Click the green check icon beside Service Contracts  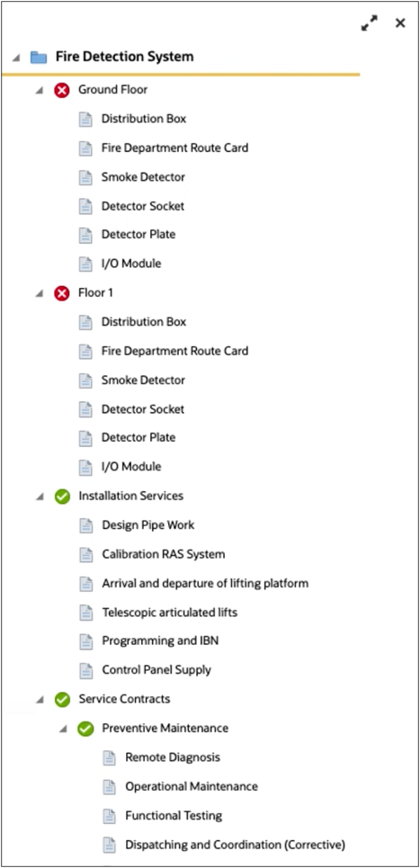click(63, 700)
